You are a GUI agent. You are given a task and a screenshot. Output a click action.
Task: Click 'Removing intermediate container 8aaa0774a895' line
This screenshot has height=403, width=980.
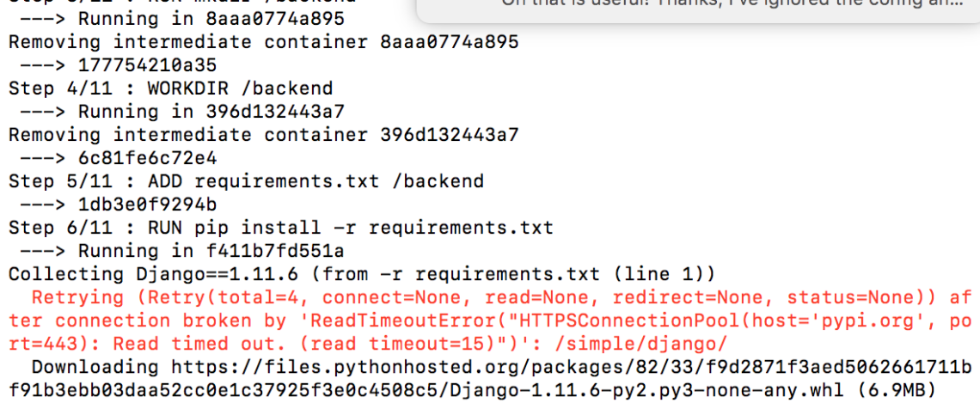pos(263,42)
